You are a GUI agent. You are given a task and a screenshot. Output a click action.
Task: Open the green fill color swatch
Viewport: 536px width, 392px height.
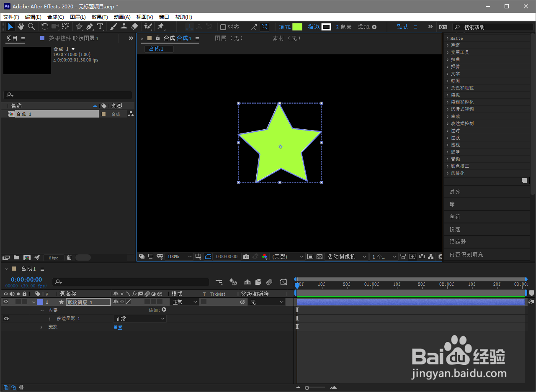(297, 27)
